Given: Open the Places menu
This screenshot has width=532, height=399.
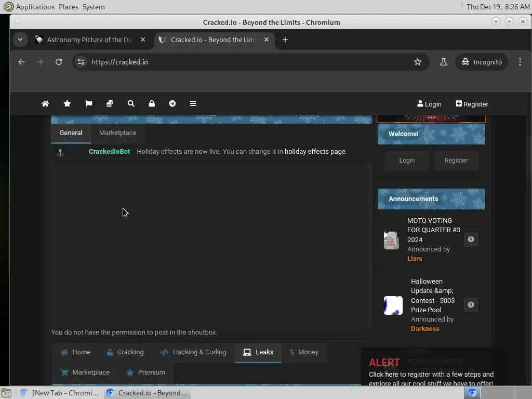Looking at the screenshot, I should (x=68, y=7).
